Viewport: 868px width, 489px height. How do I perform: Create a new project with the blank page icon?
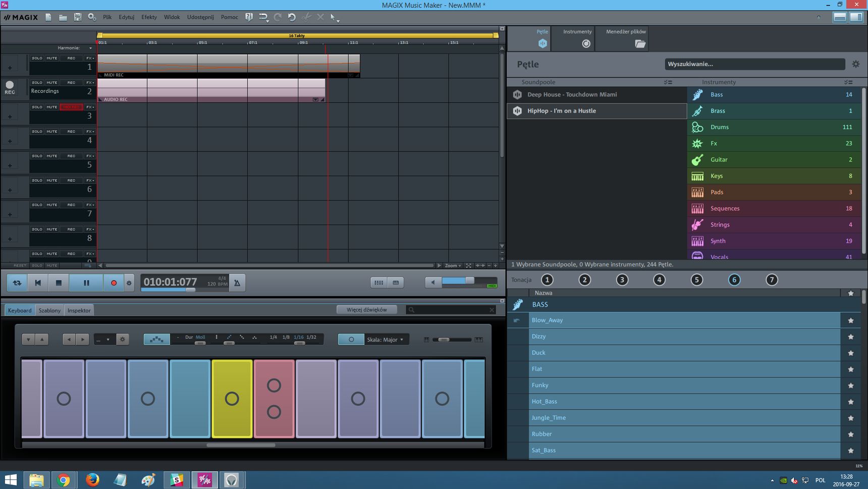point(48,17)
